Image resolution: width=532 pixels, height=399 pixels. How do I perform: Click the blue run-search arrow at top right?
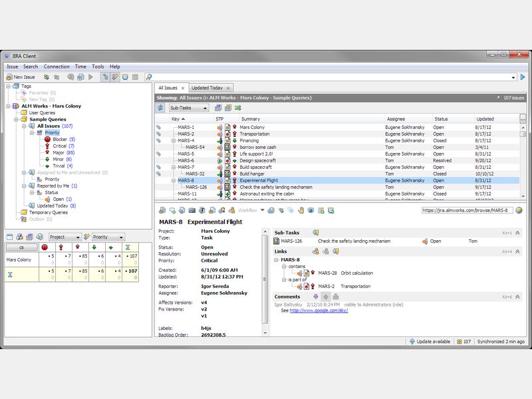[523, 77]
